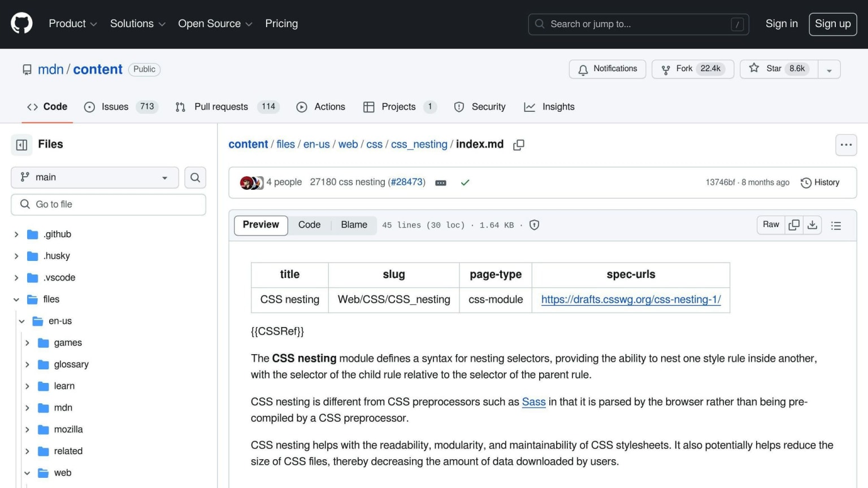Screen dimensions: 868x488
Task: Open the Product menu
Action: click(73, 24)
